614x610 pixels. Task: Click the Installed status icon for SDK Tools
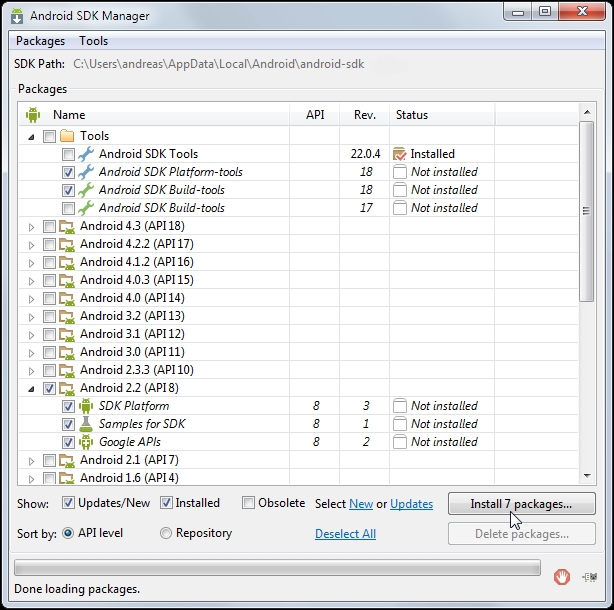point(399,154)
